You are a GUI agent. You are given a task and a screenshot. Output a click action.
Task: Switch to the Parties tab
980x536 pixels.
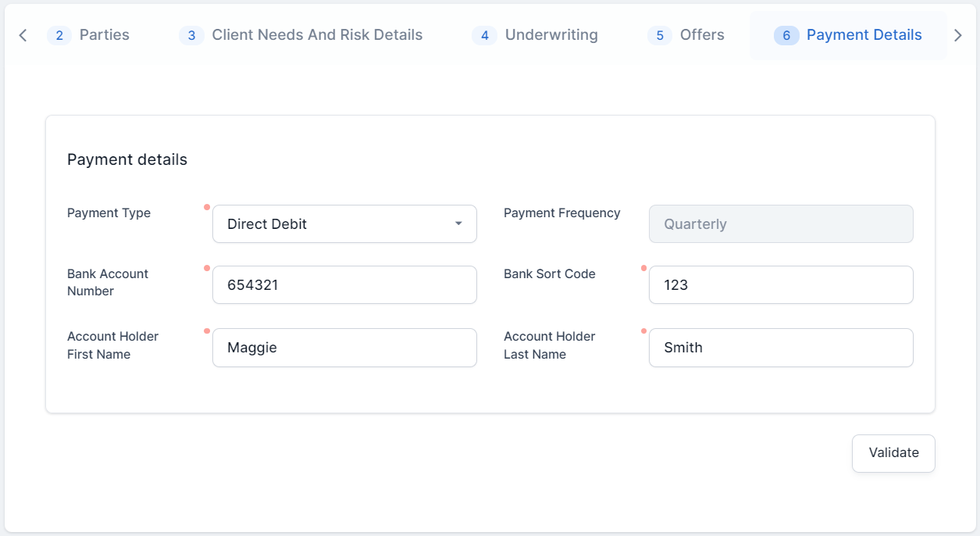tap(104, 35)
